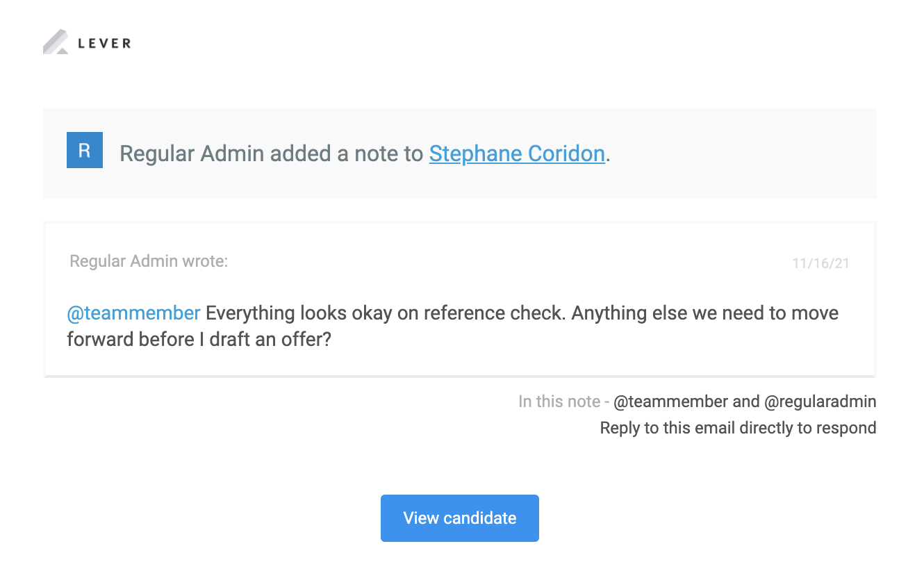
Task: Click 'Reply to this email directly to respond' text
Action: point(738,428)
